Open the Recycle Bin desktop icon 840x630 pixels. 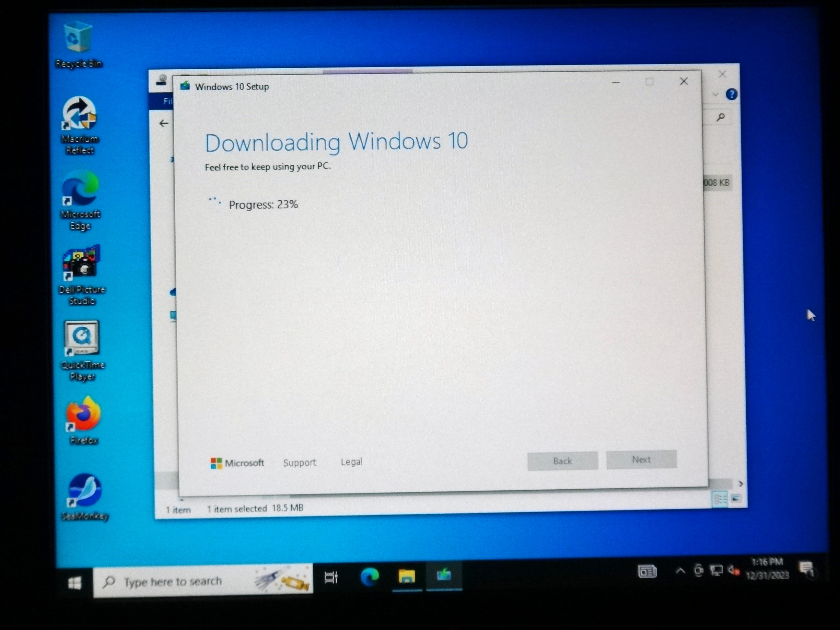(x=78, y=45)
